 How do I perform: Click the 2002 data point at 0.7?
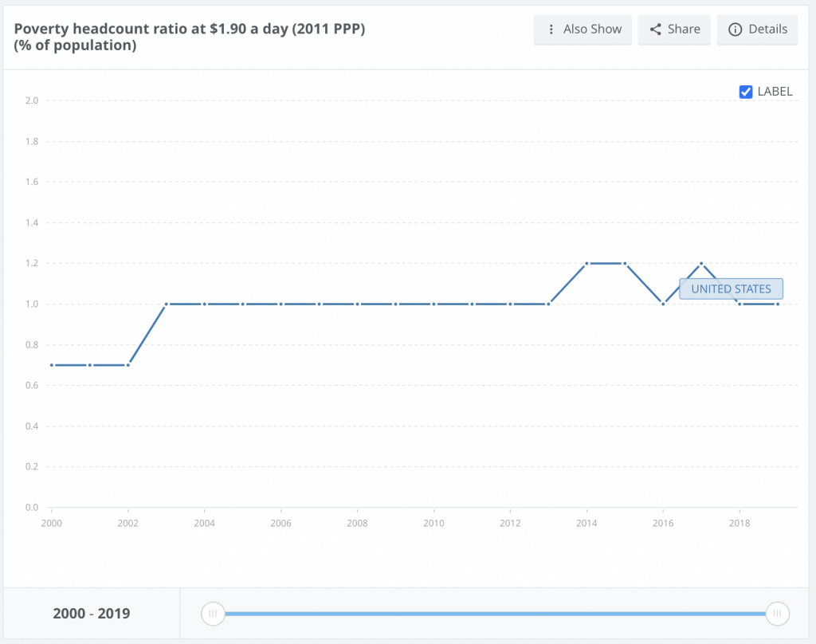pos(128,365)
